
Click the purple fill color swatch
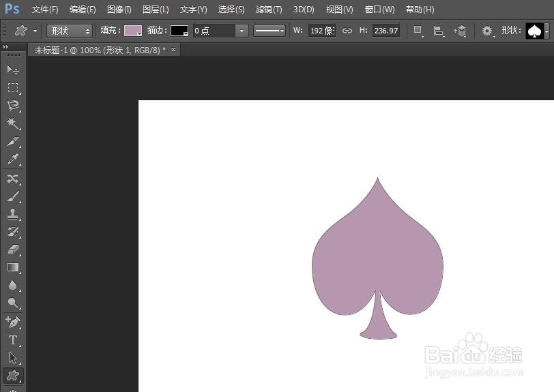(133, 31)
